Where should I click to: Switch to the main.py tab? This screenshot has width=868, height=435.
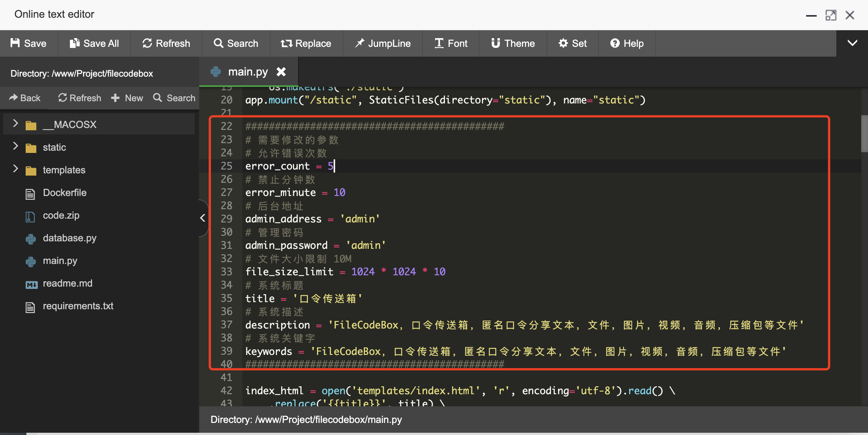point(248,71)
